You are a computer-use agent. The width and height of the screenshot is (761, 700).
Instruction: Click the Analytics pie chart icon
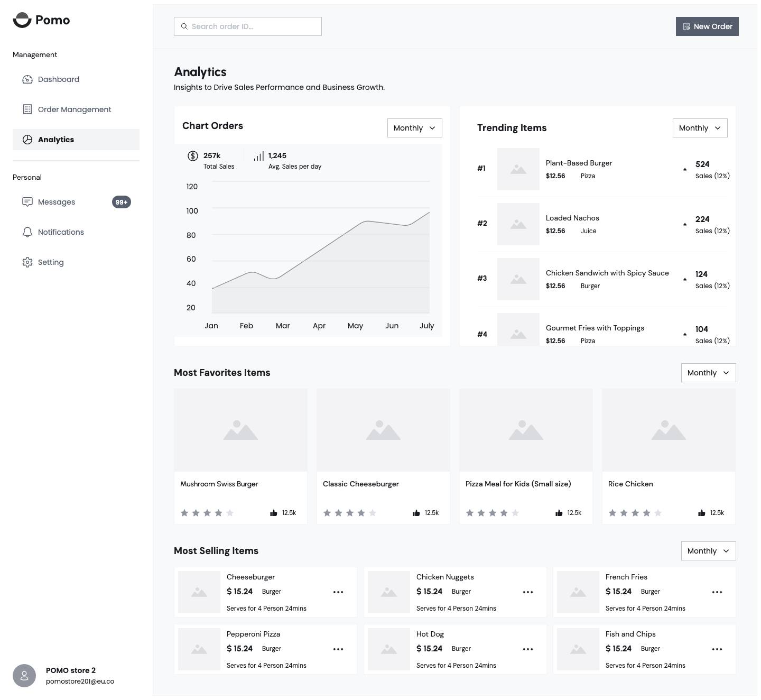pyautogui.click(x=27, y=140)
